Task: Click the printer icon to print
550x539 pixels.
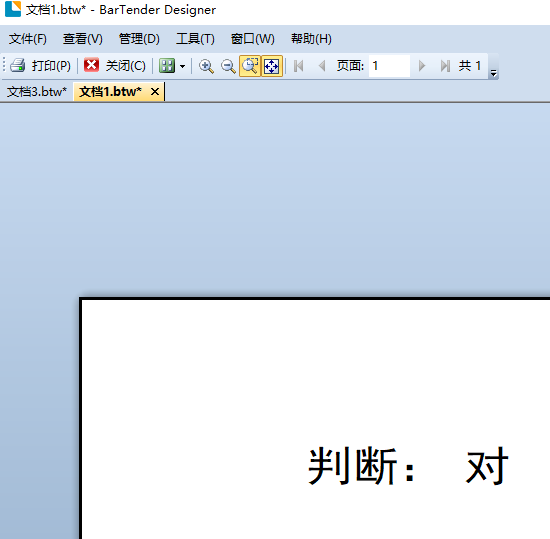Action: coord(17,66)
